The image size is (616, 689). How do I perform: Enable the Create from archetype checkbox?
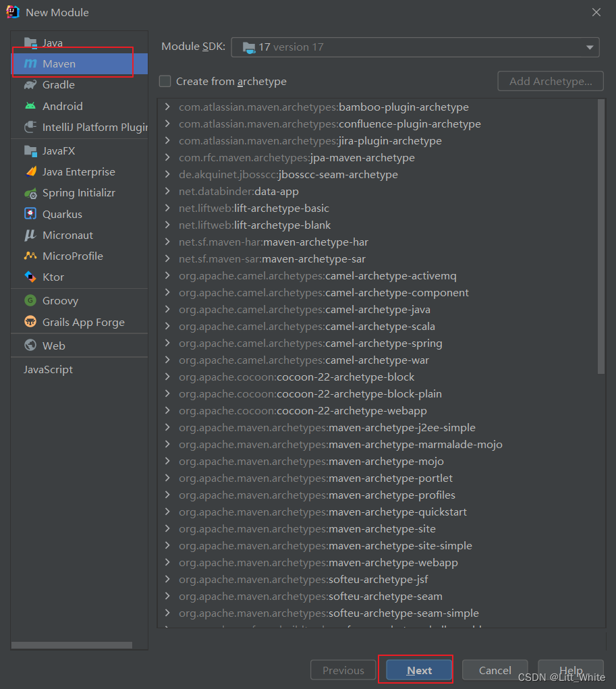click(x=165, y=82)
